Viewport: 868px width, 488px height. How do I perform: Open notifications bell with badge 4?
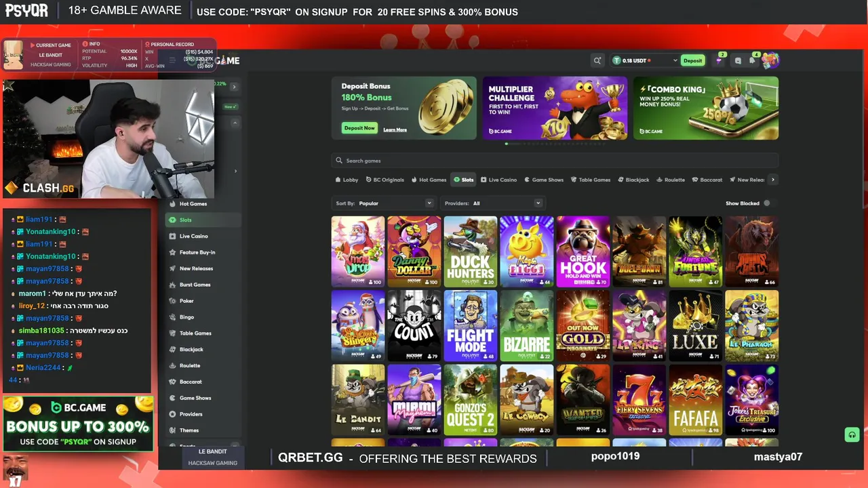click(752, 60)
